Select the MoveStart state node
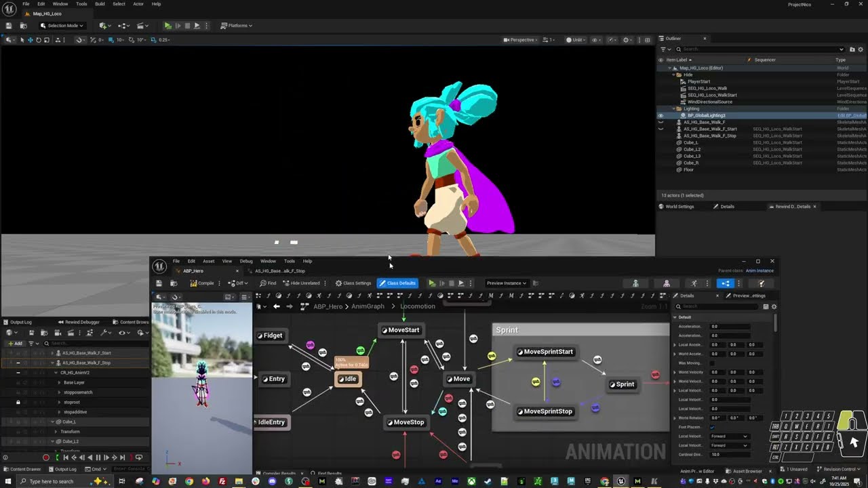Image resolution: width=868 pixels, height=488 pixels. click(x=400, y=330)
